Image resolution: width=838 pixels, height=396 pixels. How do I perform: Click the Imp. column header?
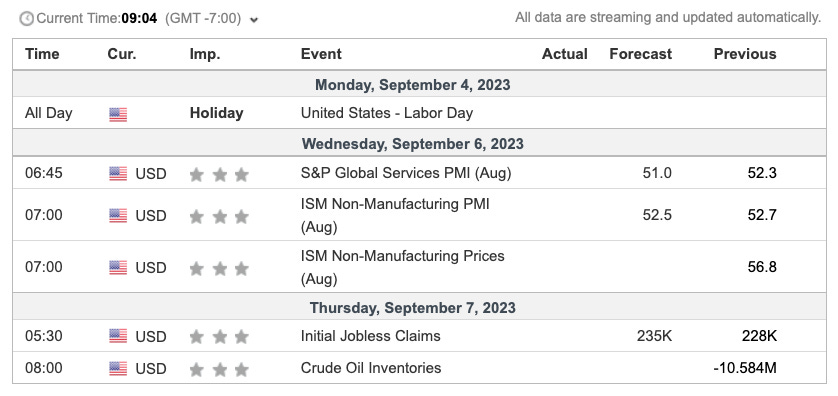tap(205, 55)
